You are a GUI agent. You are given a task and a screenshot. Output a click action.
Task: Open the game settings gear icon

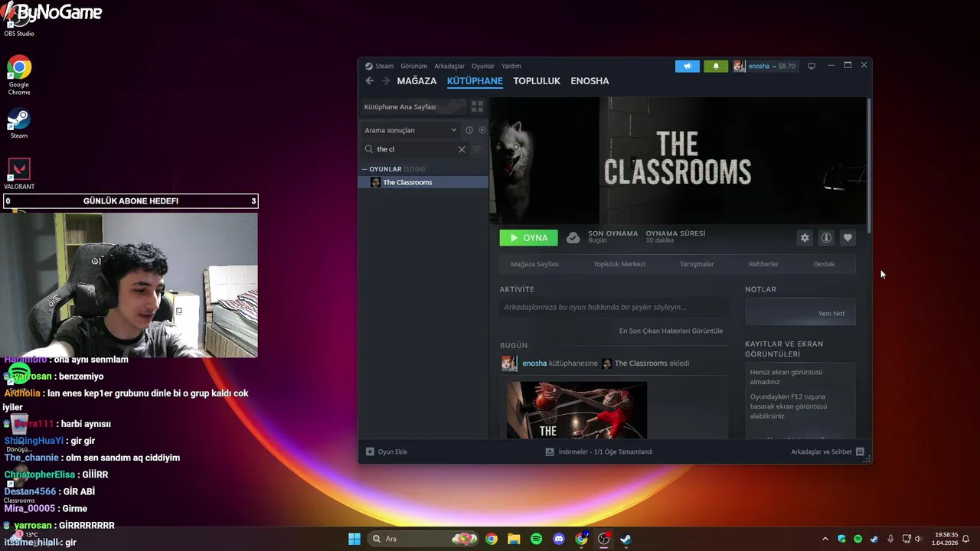(x=805, y=238)
